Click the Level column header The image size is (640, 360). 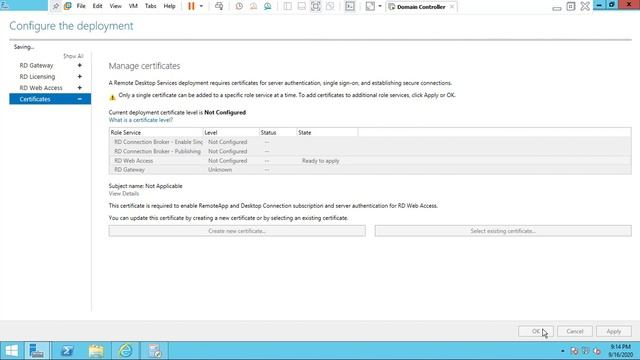pos(231,133)
